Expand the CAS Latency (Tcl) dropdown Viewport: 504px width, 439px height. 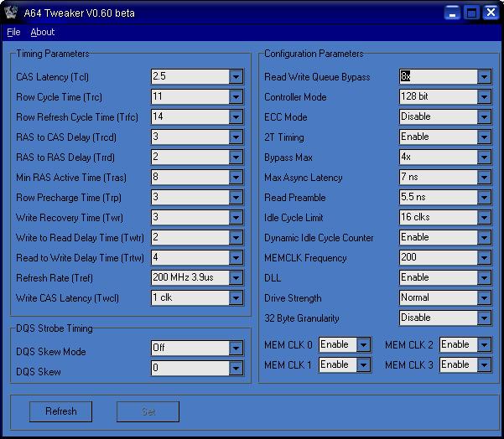(x=236, y=77)
